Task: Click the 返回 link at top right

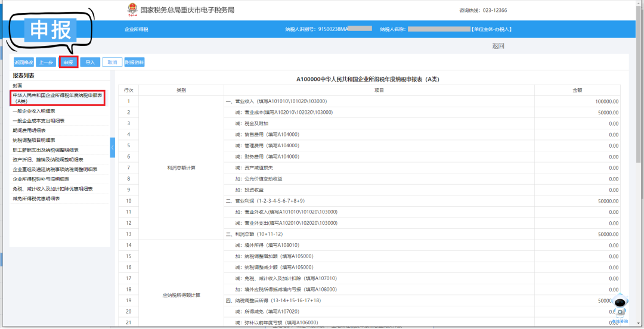Action: coord(498,46)
